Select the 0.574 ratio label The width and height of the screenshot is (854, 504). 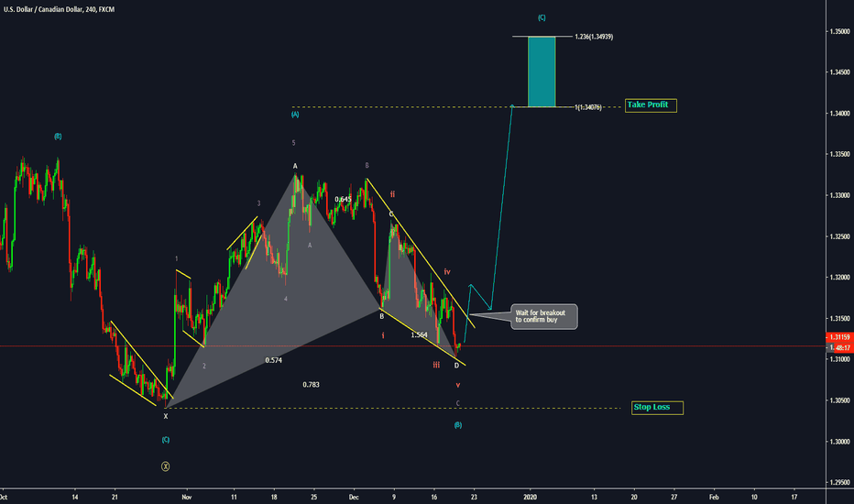click(273, 360)
